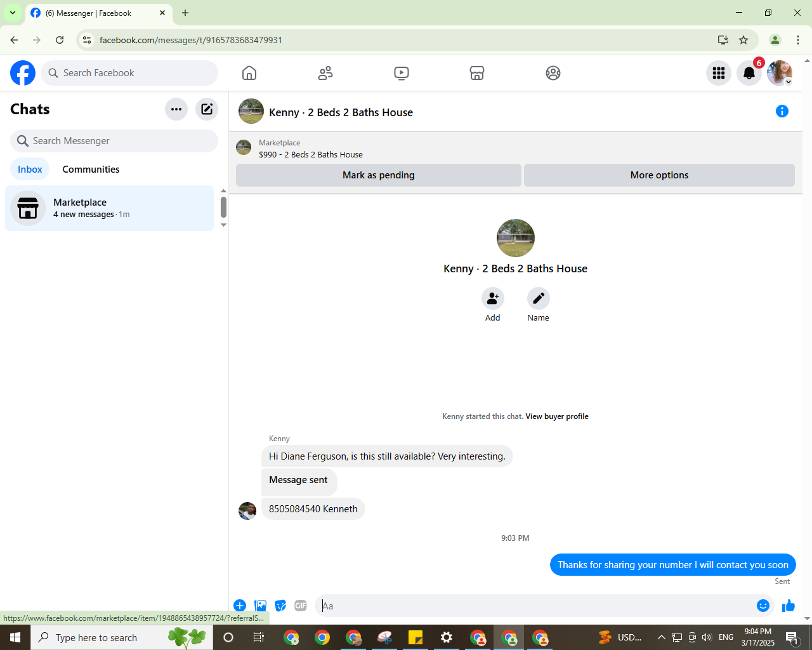Click the 'Hi Diane Ferguson' message bubble
This screenshot has height=650, width=812.
pos(387,456)
